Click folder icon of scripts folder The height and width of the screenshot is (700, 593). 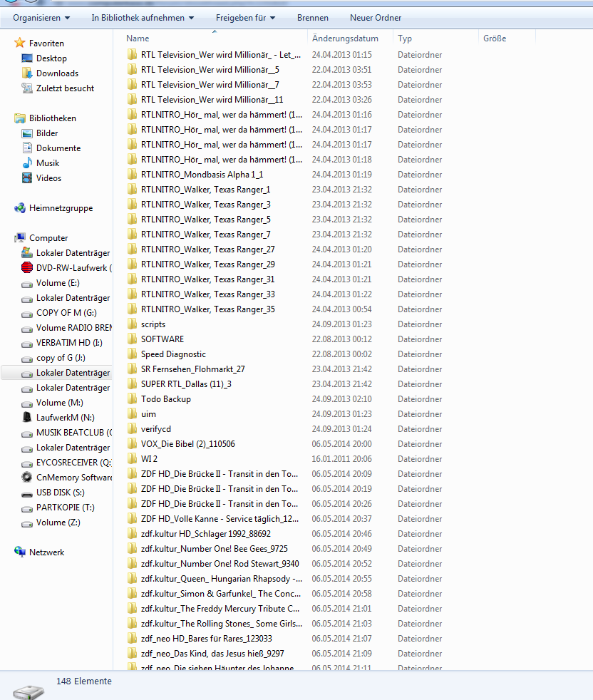pyautogui.click(x=132, y=324)
